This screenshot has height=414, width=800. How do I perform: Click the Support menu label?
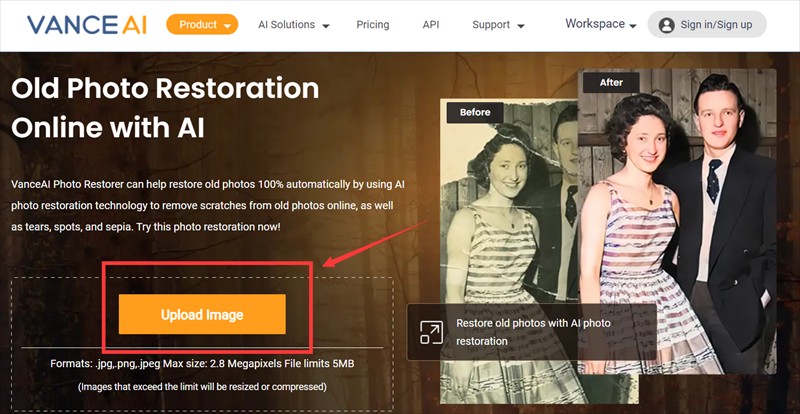[x=490, y=25]
